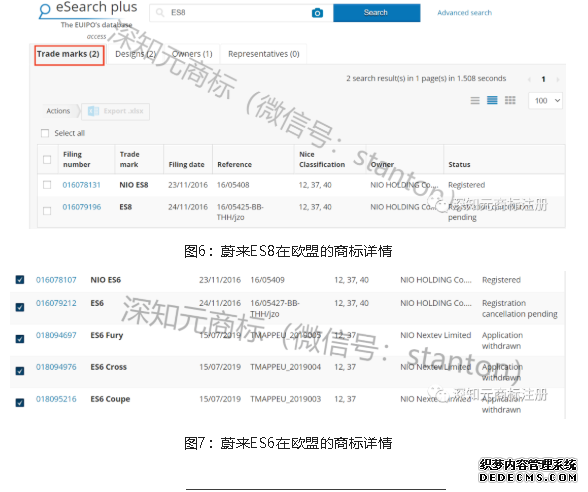Go to previous results page arrow
This screenshot has width=588, height=492.
530,80
